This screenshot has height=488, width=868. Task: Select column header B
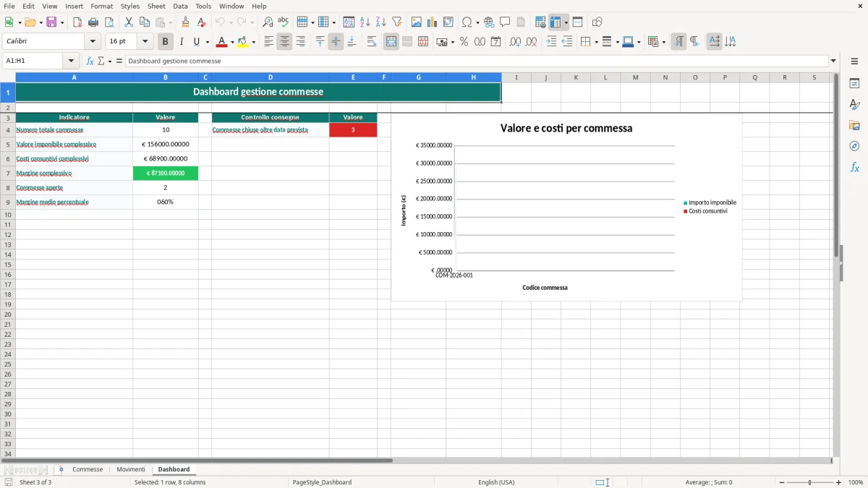point(166,77)
